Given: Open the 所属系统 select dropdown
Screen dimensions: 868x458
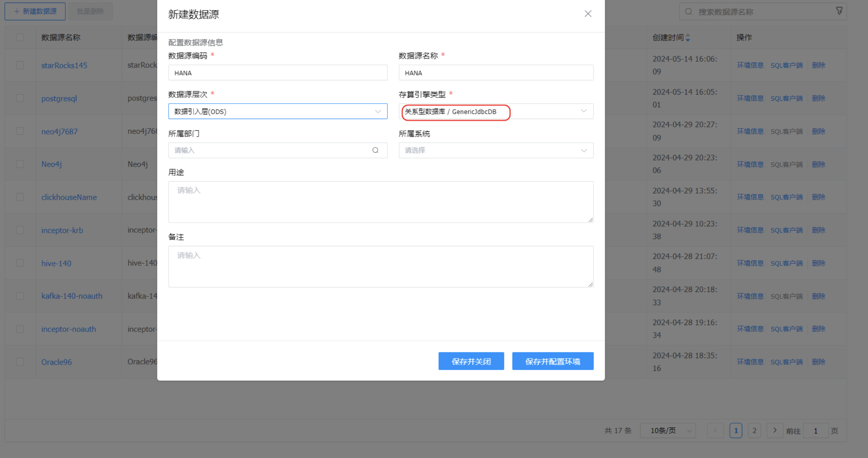Looking at the screenshot, I should point(496,150).
